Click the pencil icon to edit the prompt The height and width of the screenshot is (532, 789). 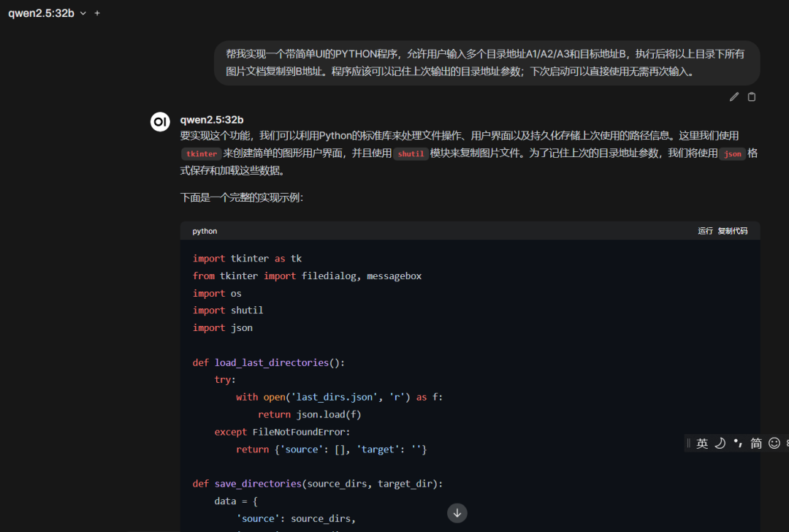coord(734,96)
